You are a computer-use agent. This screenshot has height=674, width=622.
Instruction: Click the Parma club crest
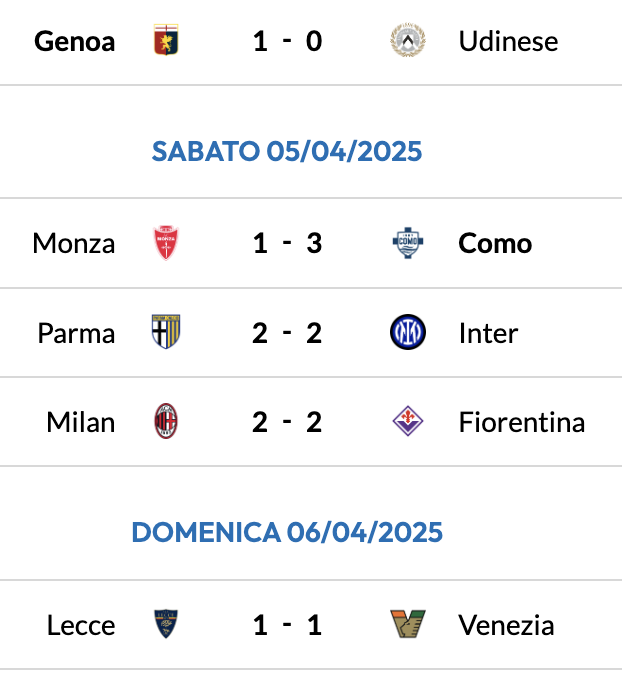(165, 332)
